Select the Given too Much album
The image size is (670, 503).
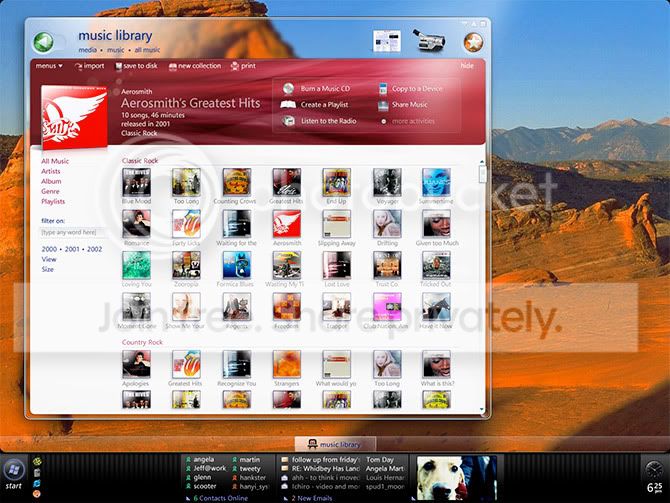437,228
